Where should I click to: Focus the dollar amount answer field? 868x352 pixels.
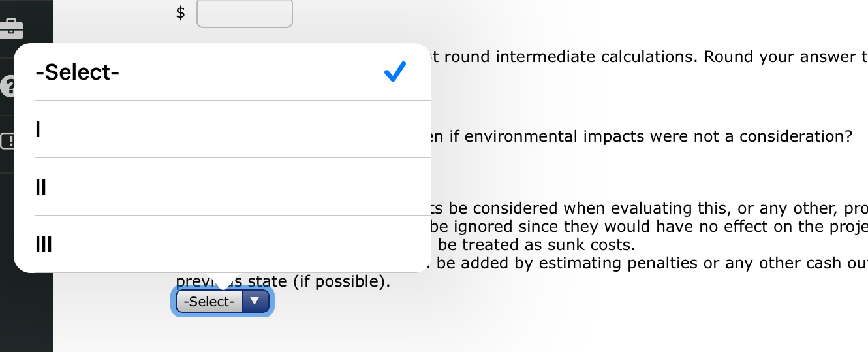click(x=244, y=13)
